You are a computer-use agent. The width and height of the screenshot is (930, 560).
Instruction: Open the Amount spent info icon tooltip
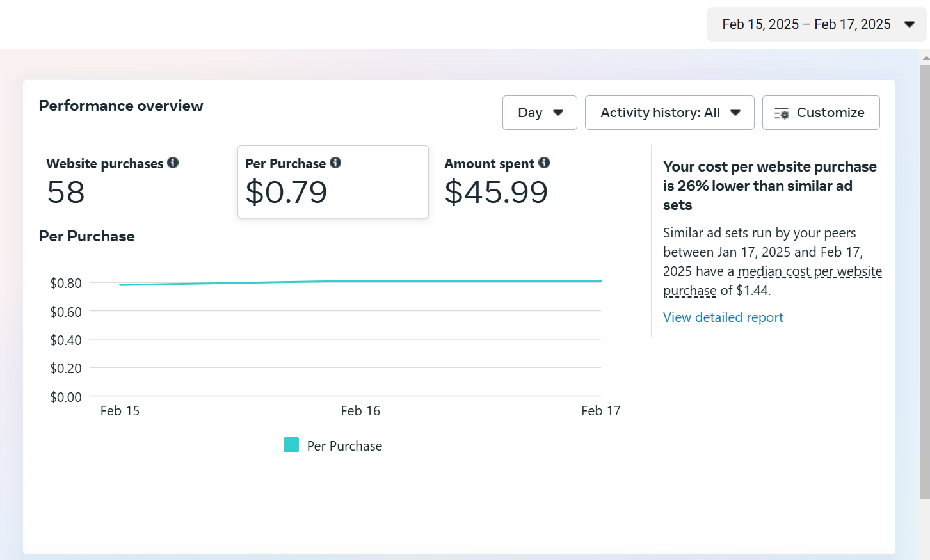544,163
